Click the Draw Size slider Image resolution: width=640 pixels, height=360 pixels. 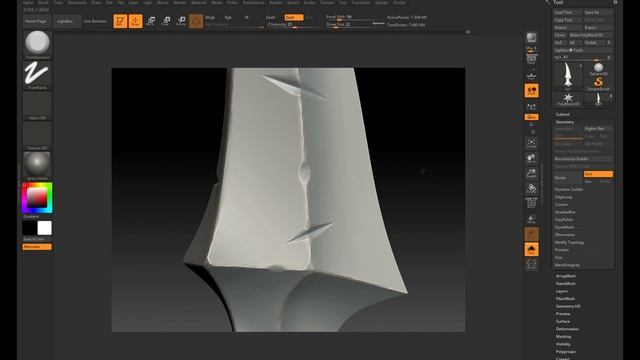(355, 24)
